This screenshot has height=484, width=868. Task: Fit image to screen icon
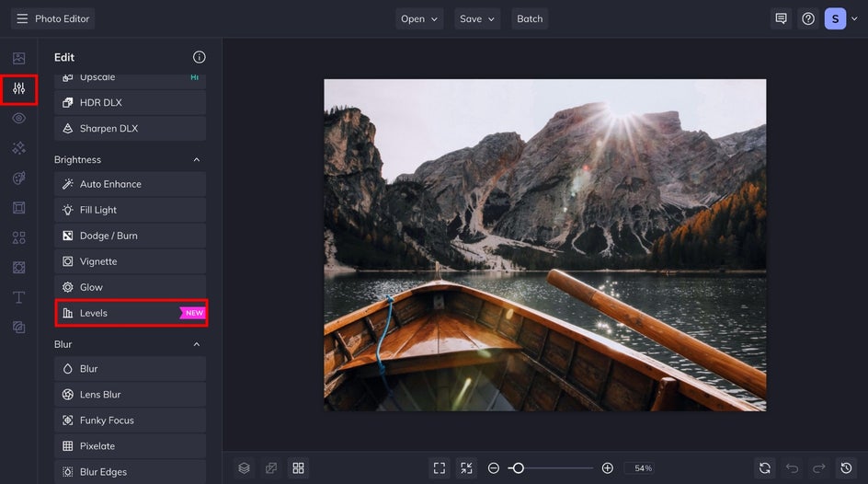(440, 468)
